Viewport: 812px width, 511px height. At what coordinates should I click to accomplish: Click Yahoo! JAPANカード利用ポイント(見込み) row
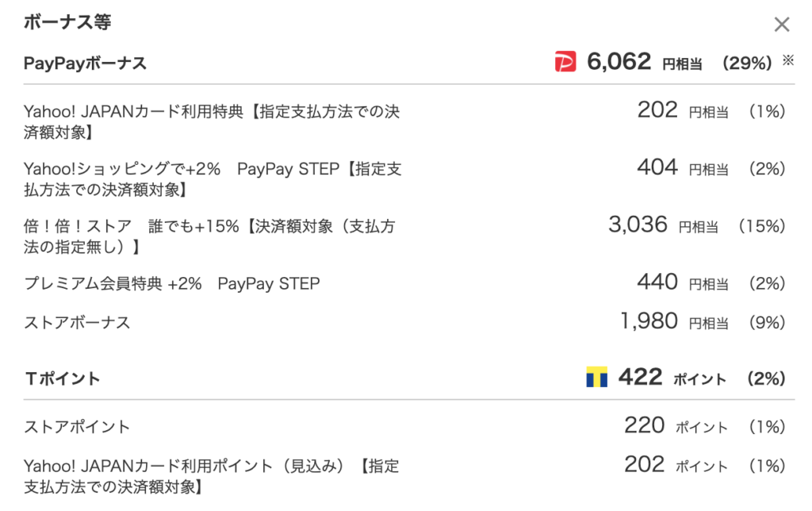(211, 476)
